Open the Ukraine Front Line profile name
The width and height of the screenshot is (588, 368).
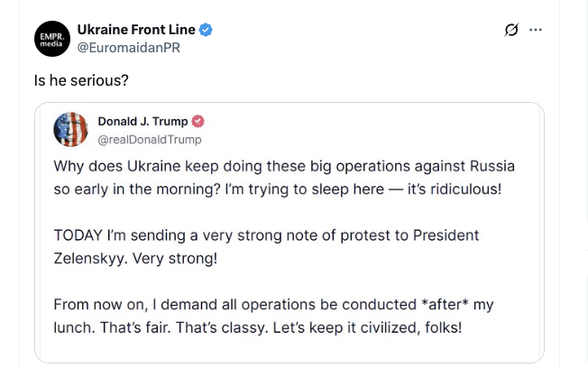[135, 30]
